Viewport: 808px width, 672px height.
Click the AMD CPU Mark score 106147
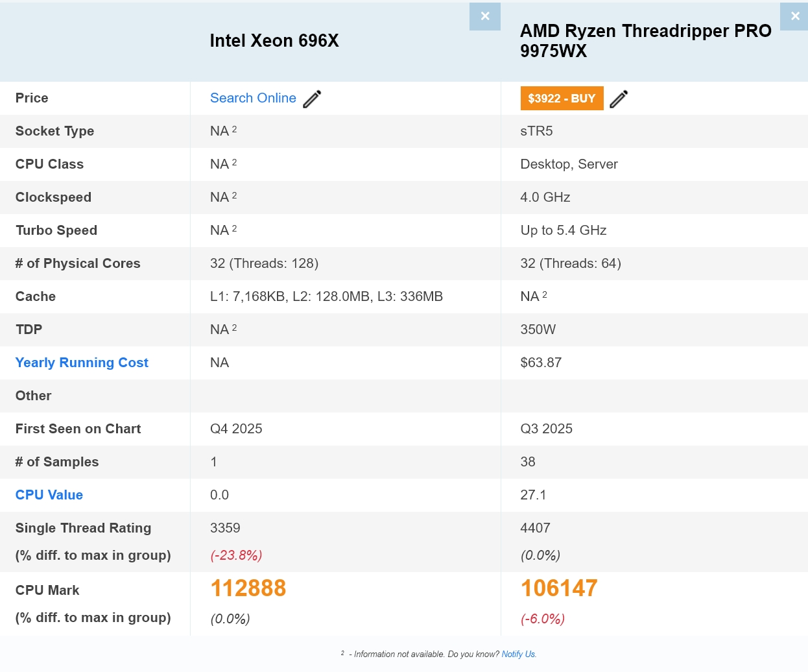coord(559,588)
